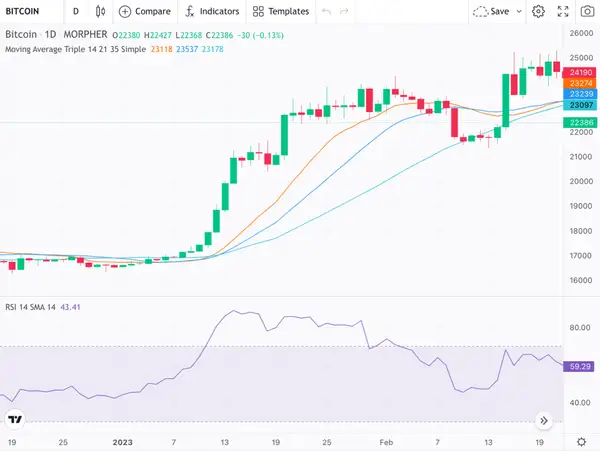Save the chart layout

click(491, 11)
